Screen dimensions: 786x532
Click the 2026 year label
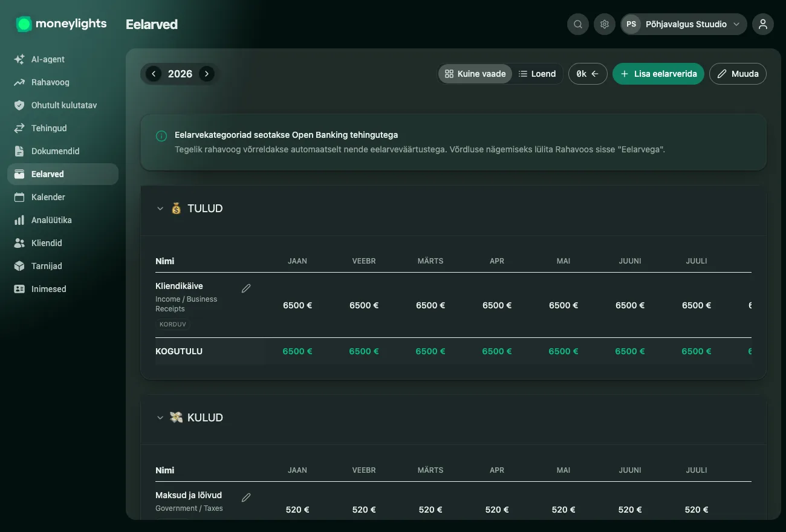180,74
